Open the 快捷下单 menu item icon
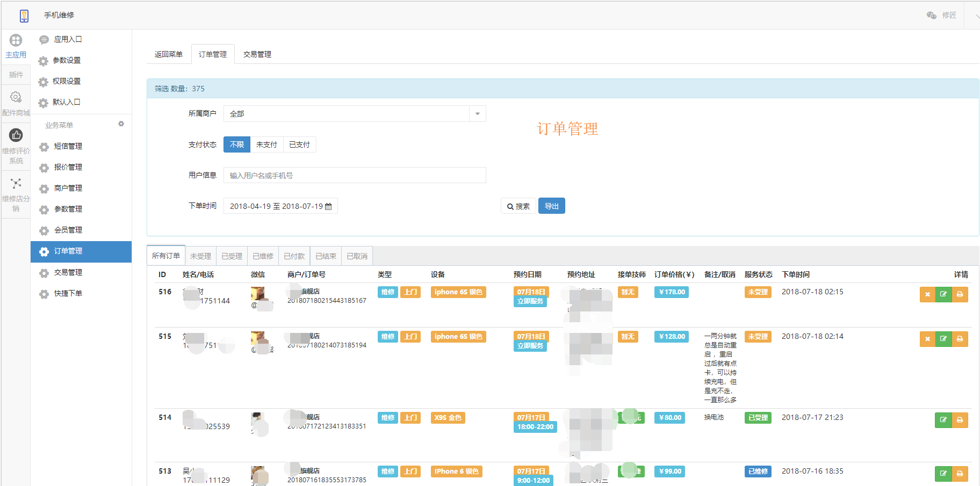Image resolution: width=980 pixels, height=486 pixels. click(x=44, y=294)
